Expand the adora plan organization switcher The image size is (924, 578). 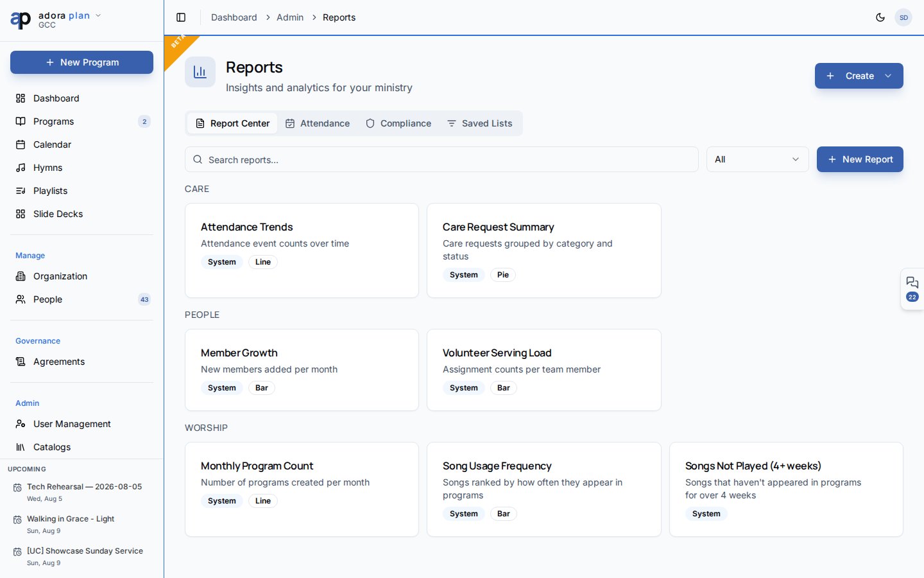[98, 15]
